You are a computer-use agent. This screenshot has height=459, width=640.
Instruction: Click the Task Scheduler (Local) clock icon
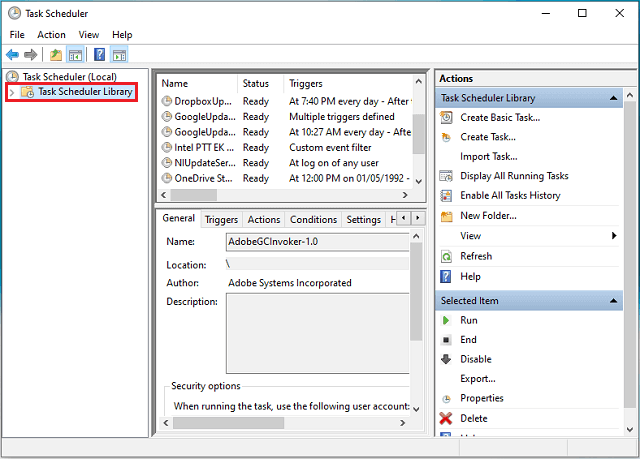[x=12, y=77]
